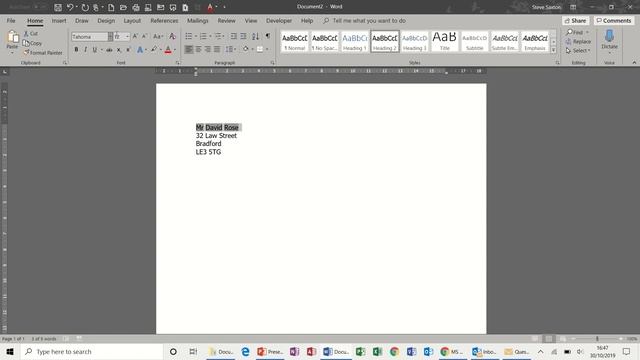
Task: Apply the Heading 1 style
Action: click(x=354, y=42)
